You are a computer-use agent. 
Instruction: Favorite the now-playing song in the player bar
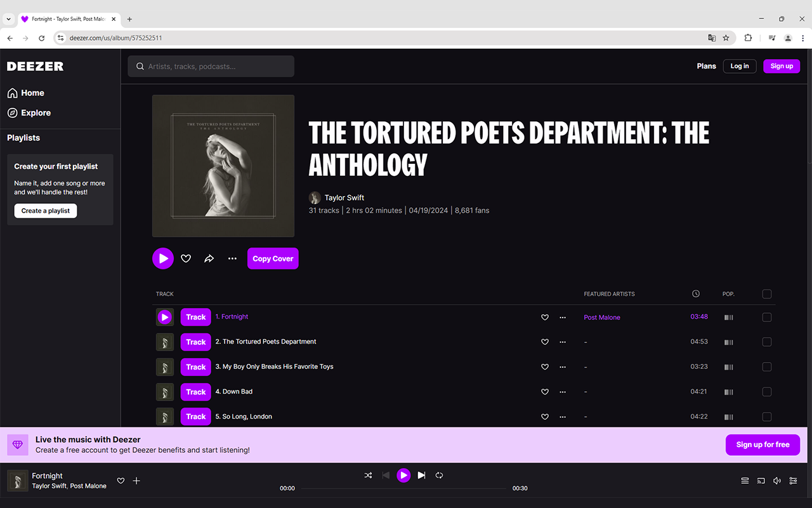coord(121,481)
